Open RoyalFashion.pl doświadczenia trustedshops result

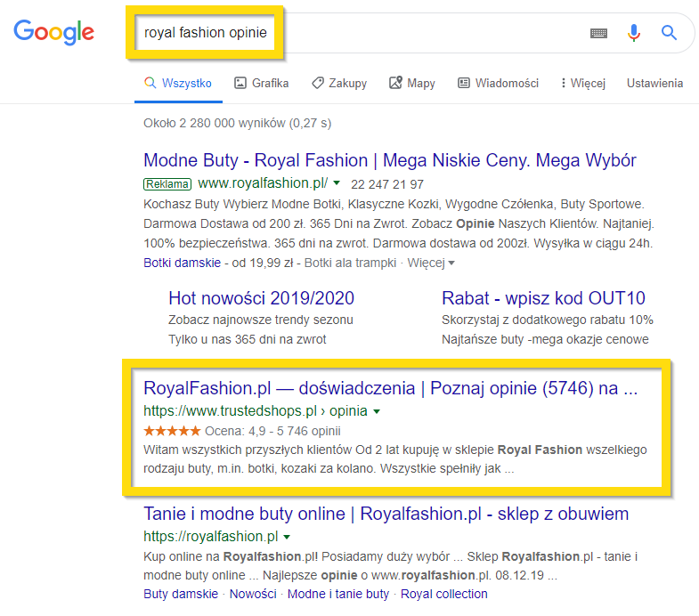[x=391, y=388]
